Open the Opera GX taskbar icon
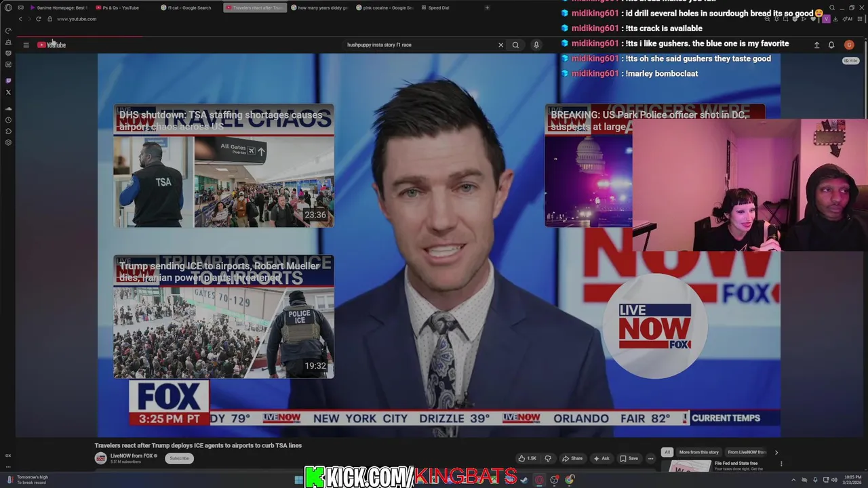This screenshot has width=868, height=488. click(x=540, y=480)
